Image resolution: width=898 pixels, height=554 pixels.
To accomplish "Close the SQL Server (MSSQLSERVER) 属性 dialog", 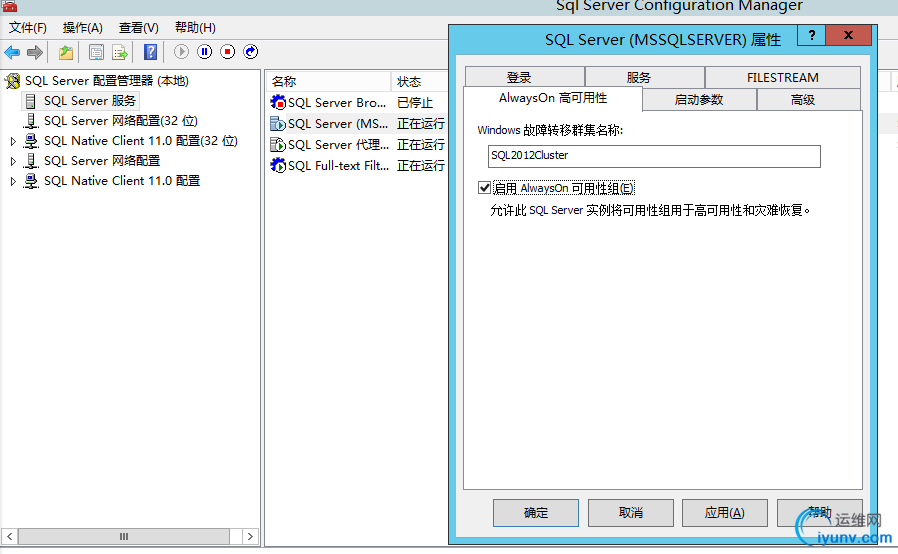I will click(x=848, y=36).
